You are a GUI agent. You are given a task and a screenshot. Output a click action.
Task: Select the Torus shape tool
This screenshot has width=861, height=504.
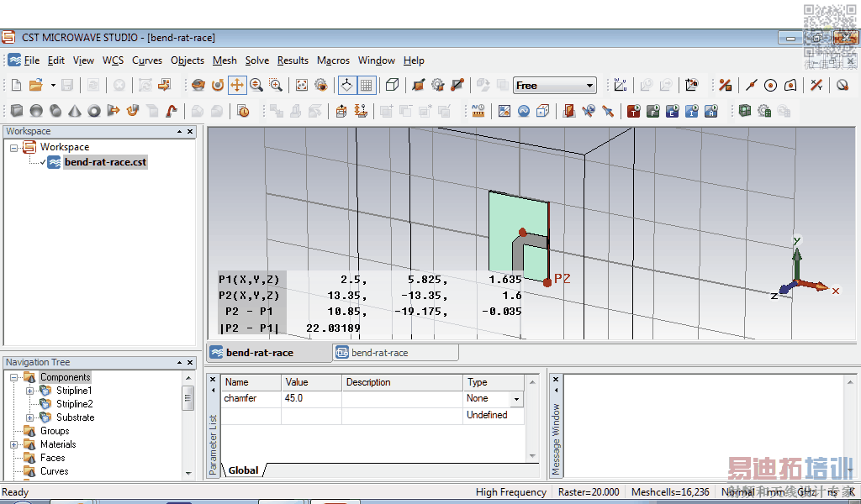[93, 111]
